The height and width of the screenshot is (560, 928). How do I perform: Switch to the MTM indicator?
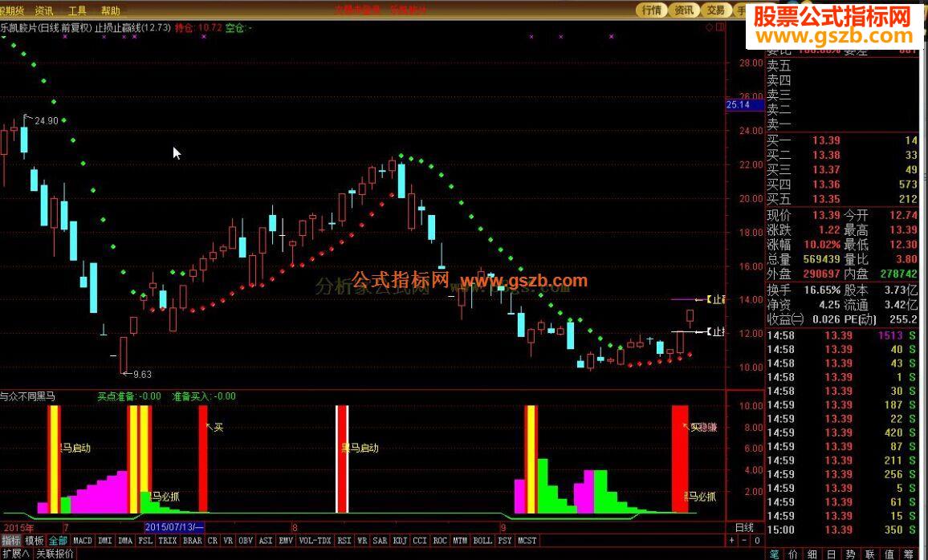coord(460,541)
